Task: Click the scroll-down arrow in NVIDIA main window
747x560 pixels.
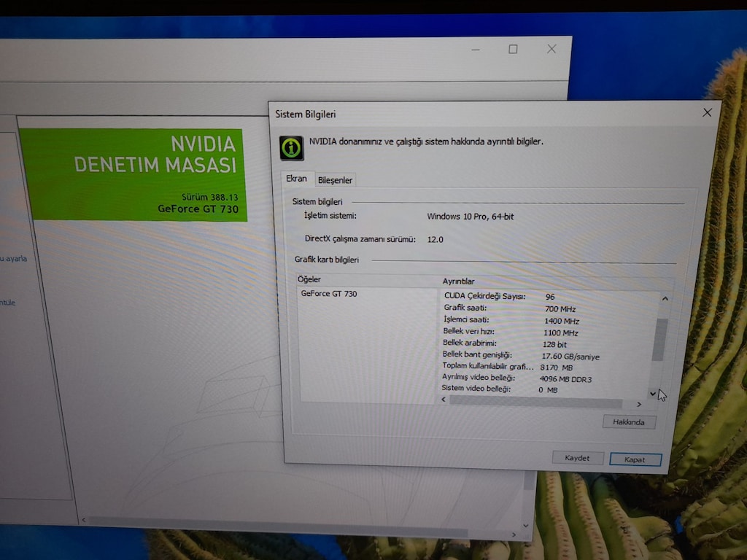Action: (526, 526)
